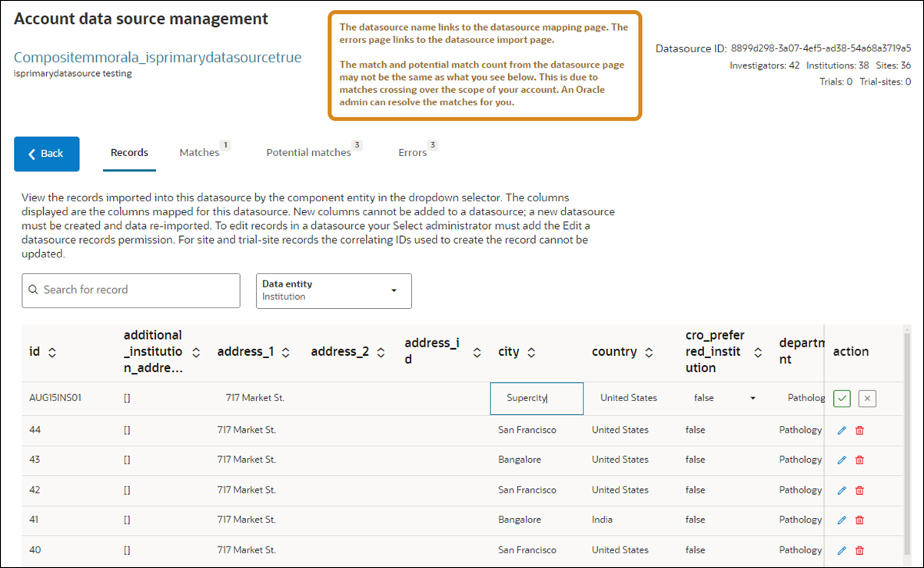Click the Trial-sites: 0 count
This screenshot has height=568, width=924.
click(886, 81)
